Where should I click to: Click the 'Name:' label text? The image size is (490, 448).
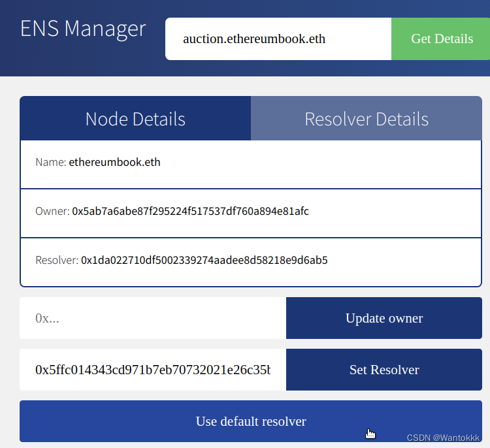(51, 162)
